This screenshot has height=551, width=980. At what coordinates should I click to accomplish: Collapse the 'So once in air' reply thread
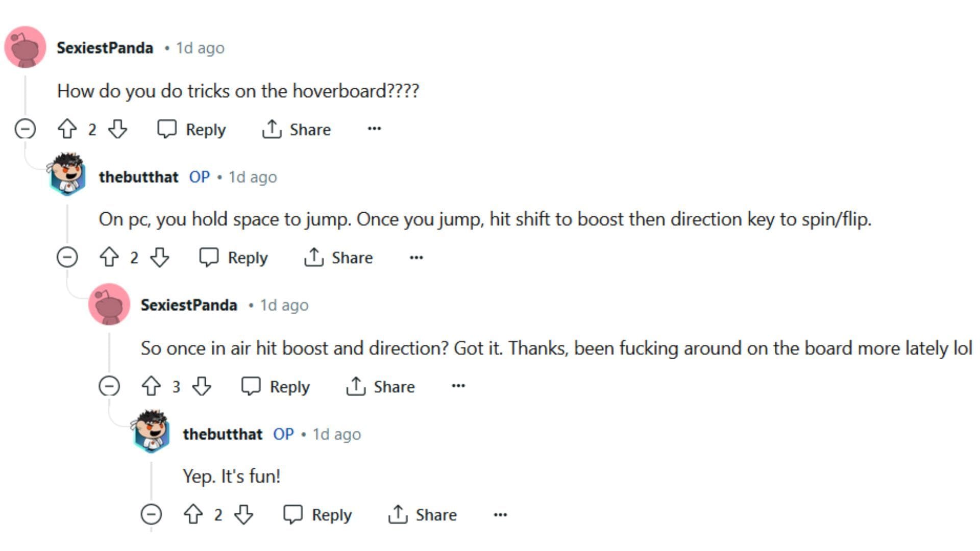pyautogui.click(x=109, y=386)
